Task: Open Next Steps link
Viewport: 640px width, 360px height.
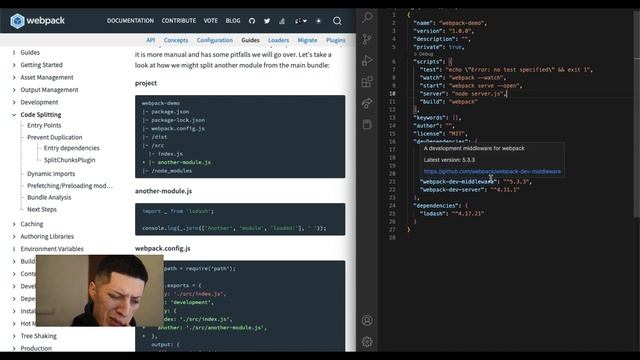Action: coord(42,209)
